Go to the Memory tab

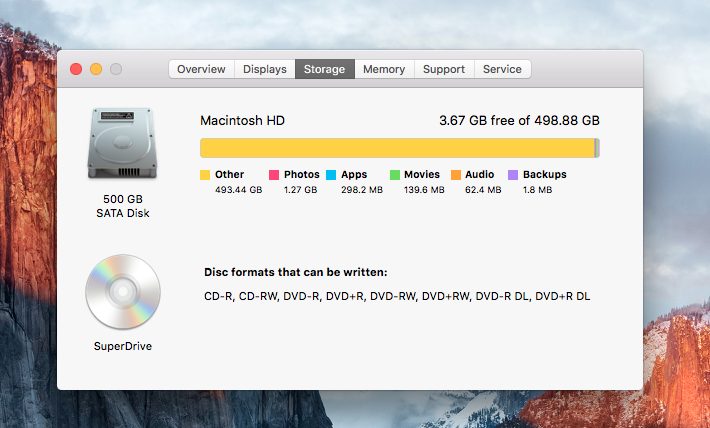pos(384,69)
